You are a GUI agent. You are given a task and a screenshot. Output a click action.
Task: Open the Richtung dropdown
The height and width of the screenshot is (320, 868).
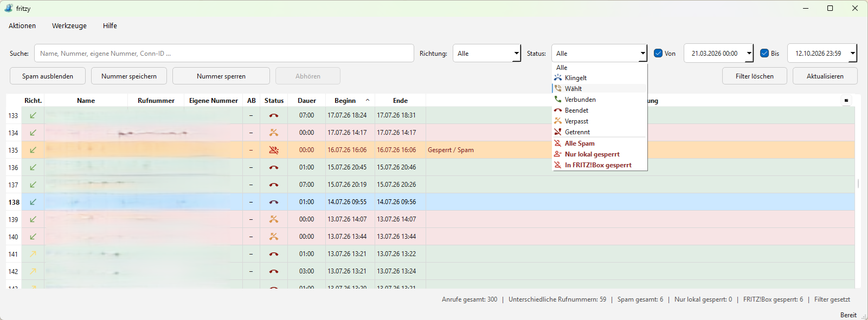pyautogui.click(x=487, y=54)
